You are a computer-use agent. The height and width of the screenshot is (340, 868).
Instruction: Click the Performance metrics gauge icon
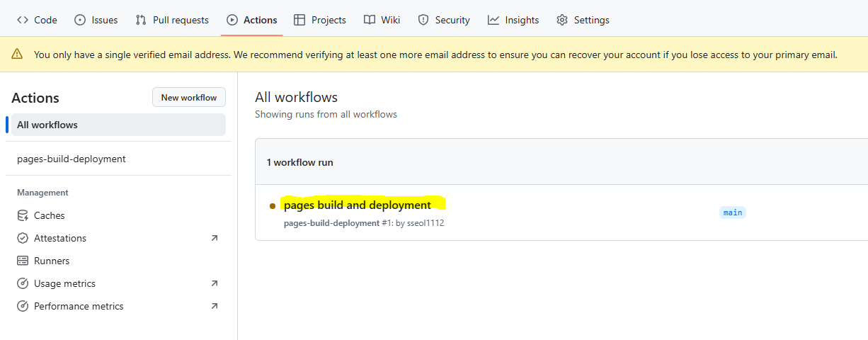click(23, 306)
